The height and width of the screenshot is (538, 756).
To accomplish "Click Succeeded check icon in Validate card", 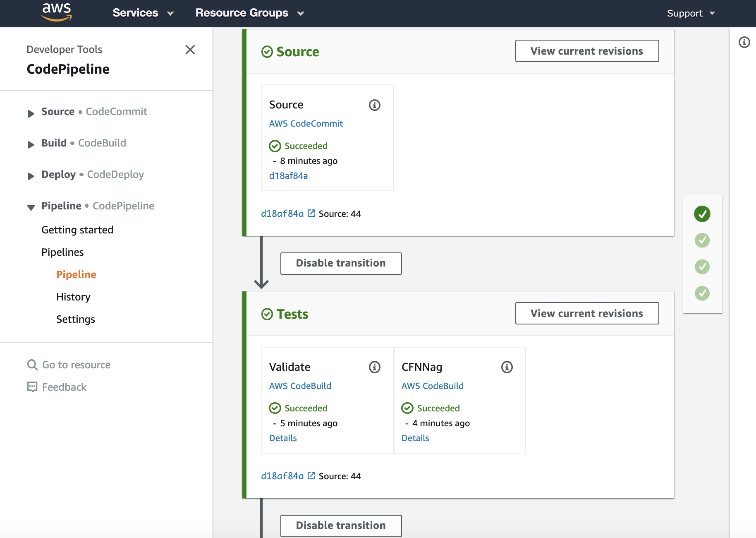I will coord(275,408).
